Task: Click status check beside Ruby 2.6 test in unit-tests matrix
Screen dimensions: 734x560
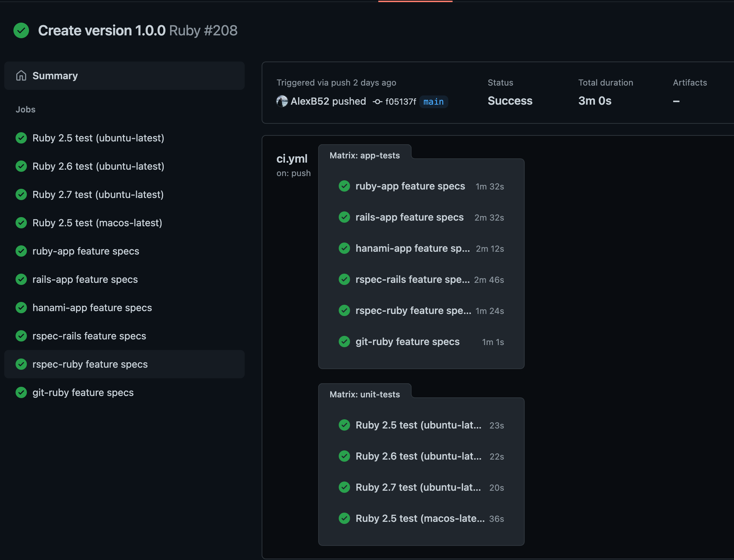Action: [344, 456]
